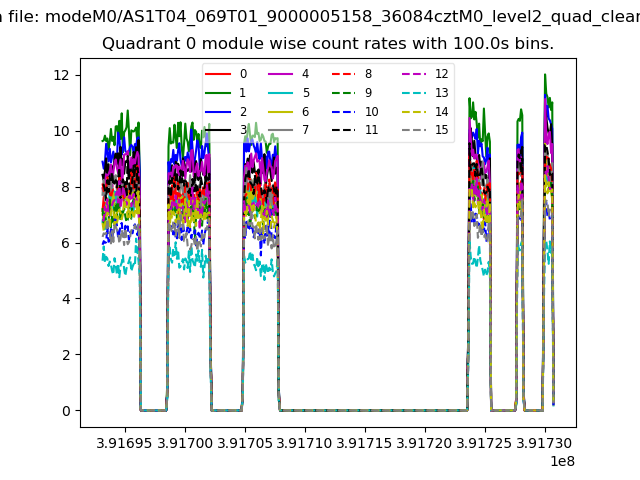Click the blue solid legend entry 2
640x480 pixels.
pos(225,111)
